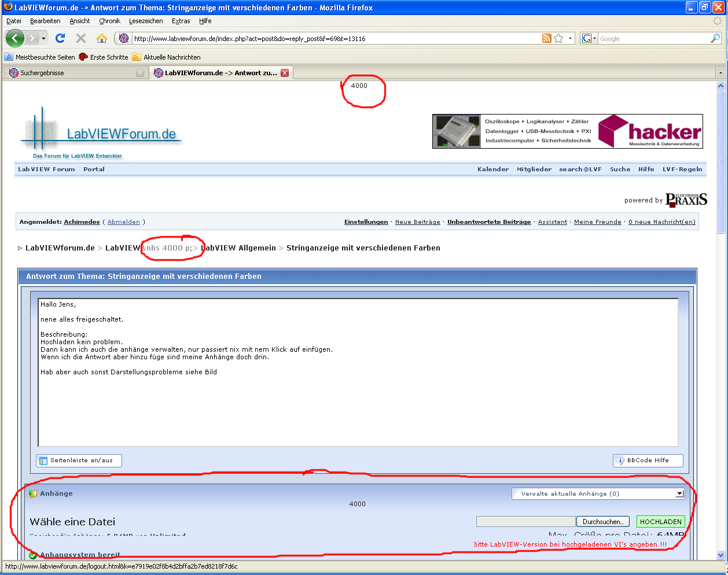Open the Portal navigation link
The width and height of the screenshot is (728, 575).
(x=94, y=169)
